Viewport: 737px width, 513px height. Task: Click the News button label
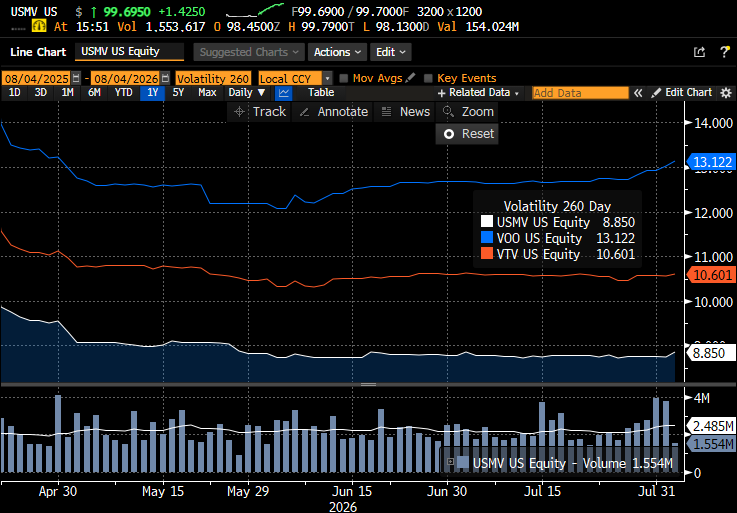click(415, 112)
